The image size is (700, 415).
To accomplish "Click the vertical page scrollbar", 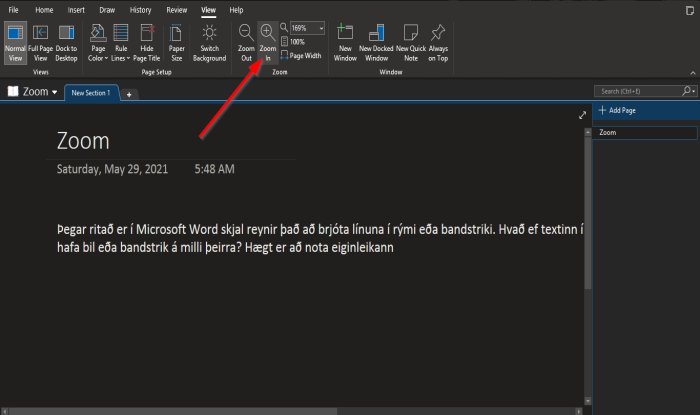I will pyautogui.click(x=587, y=220).
